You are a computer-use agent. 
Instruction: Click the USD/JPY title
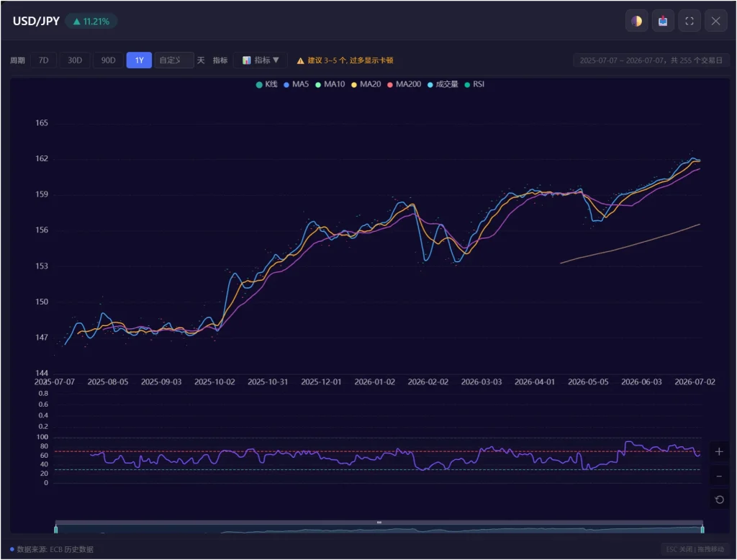point(36,21)
